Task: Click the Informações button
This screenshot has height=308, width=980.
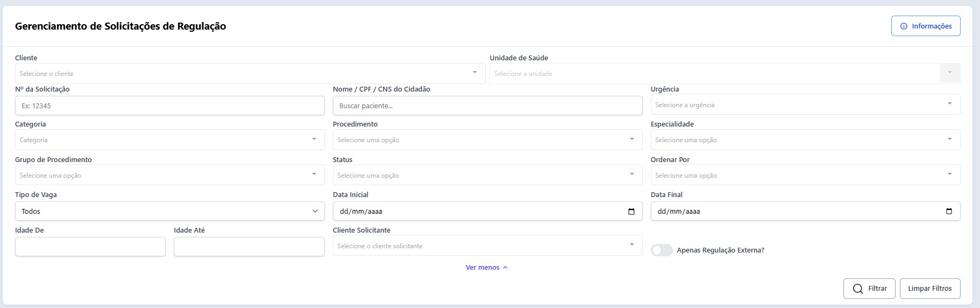Action: point(926,26)
